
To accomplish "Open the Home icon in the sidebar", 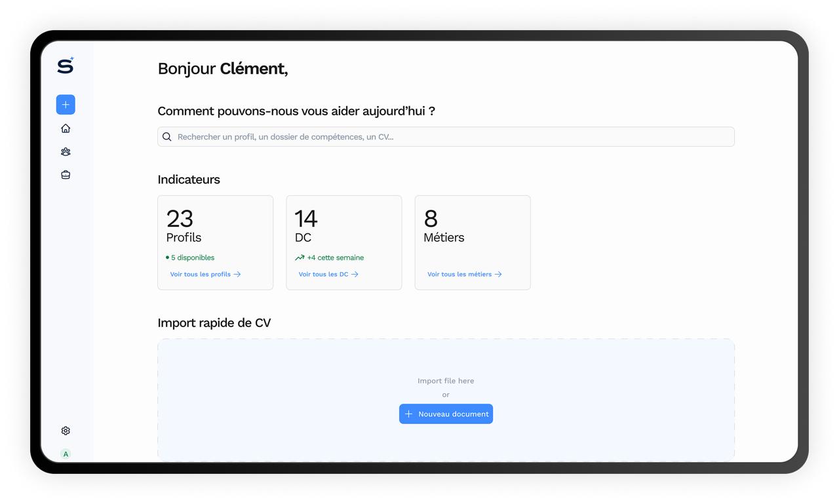I will (65, 128).
